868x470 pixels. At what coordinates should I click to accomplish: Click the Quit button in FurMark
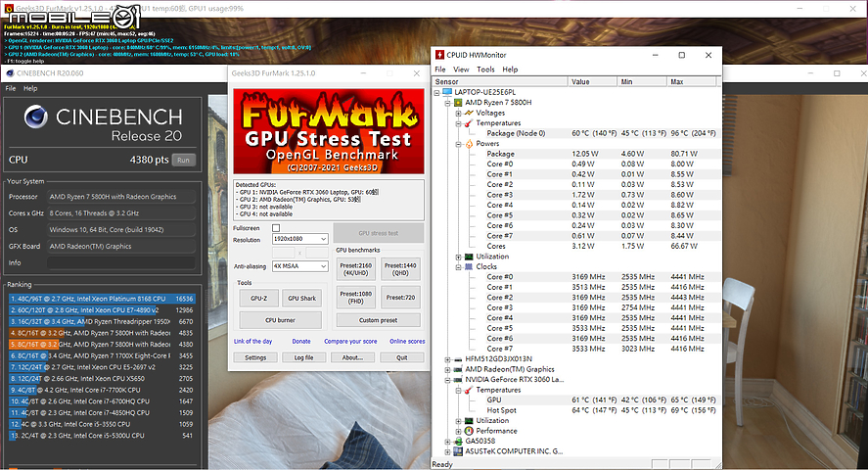point(402,357)
